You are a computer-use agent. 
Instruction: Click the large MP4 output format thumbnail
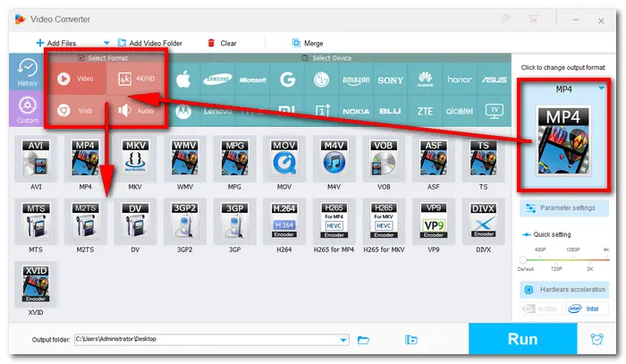[x=563, y=140]
